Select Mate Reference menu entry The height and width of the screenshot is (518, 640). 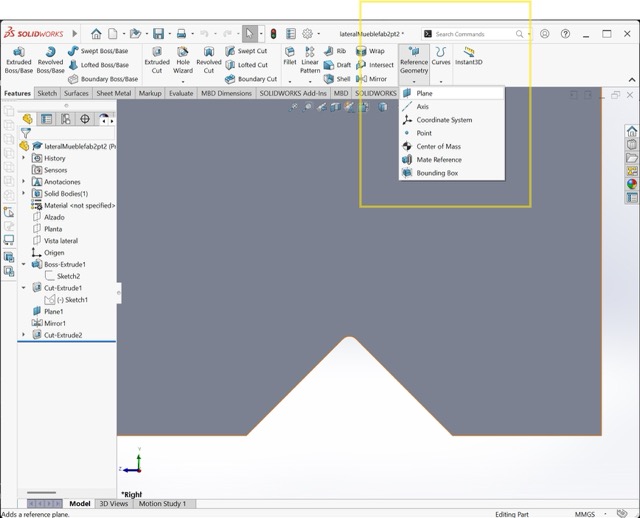(452, 160)
